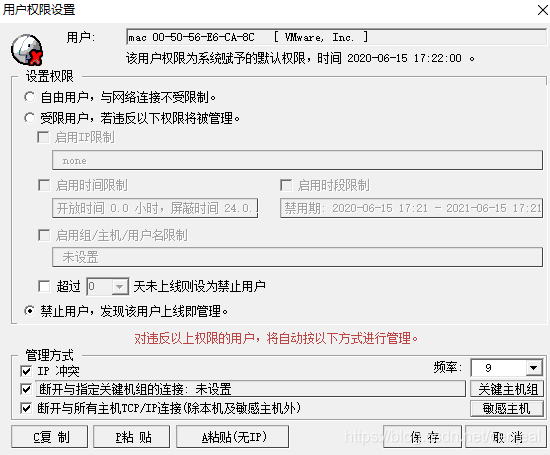
Task: Open the 频率 dropdown showing 9
Action: tap(533, 368)
